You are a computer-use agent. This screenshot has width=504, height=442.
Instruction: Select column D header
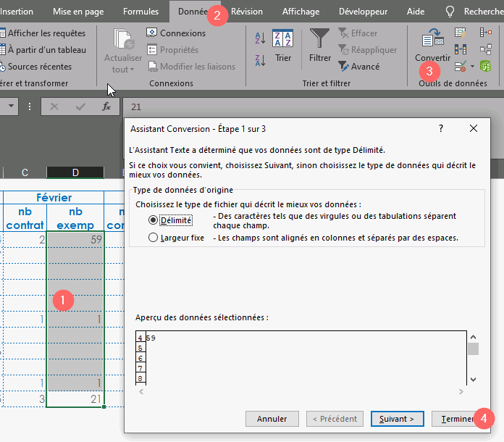click(x=75, y=172)
